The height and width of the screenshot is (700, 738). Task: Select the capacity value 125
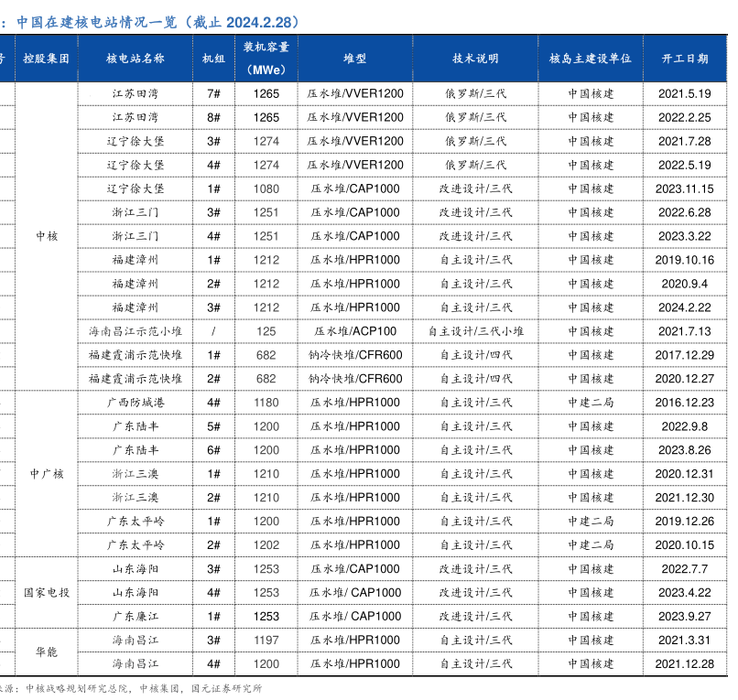[266, 331]
